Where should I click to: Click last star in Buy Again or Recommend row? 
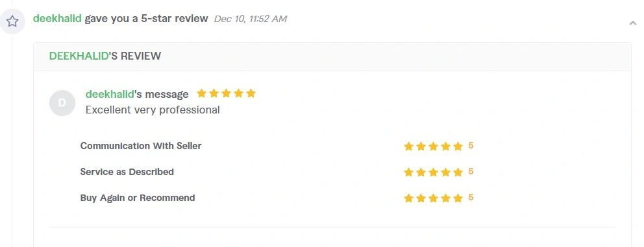458,198
